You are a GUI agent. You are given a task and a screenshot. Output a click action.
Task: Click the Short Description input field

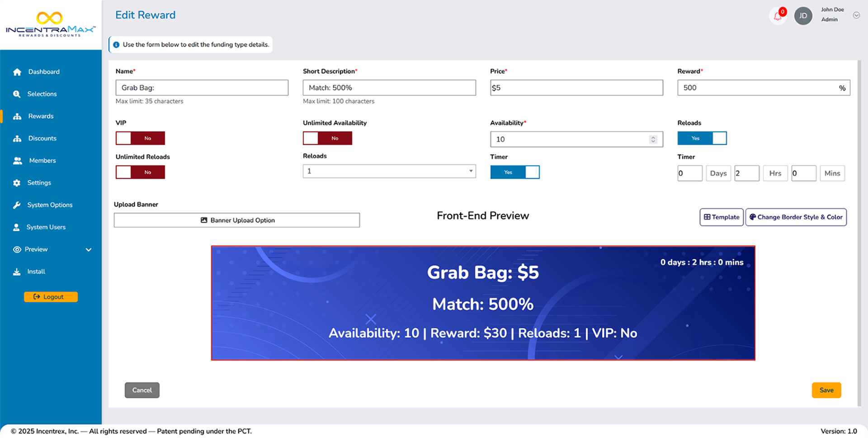pyautogui.click(x=389, y=88)
